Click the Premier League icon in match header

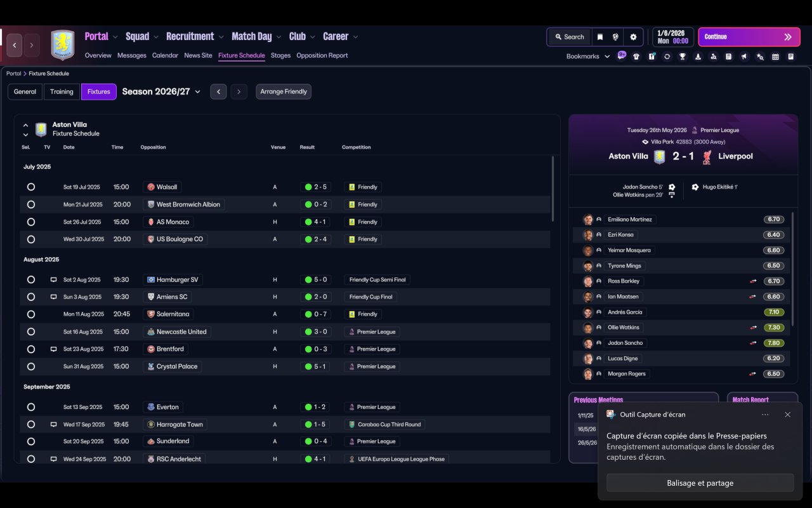(695, 130)
